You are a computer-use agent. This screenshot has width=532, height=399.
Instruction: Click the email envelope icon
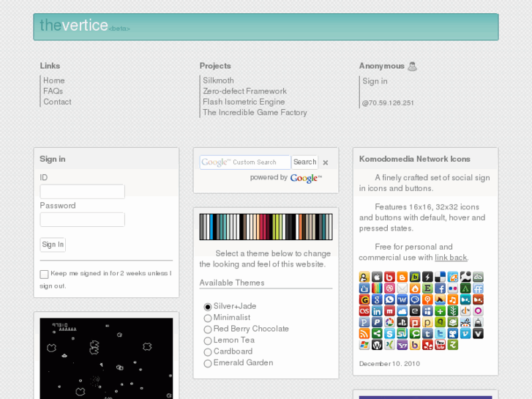click(402, 288)
